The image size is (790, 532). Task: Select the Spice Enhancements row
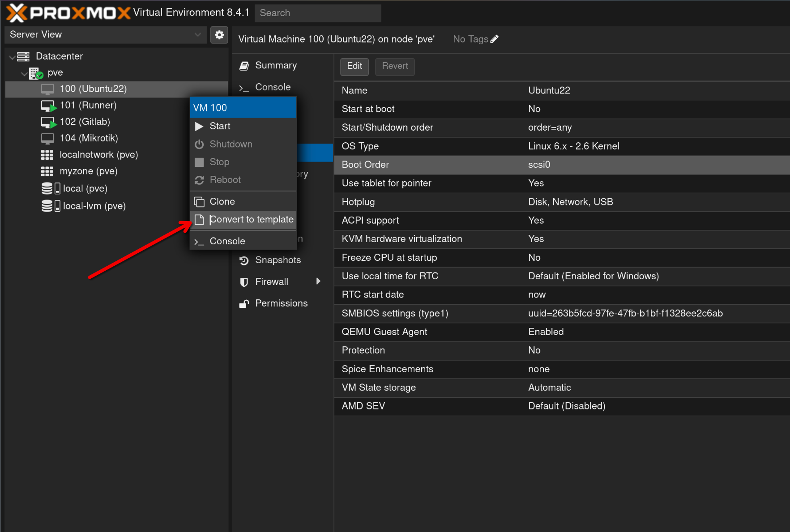tap(562, 369)
